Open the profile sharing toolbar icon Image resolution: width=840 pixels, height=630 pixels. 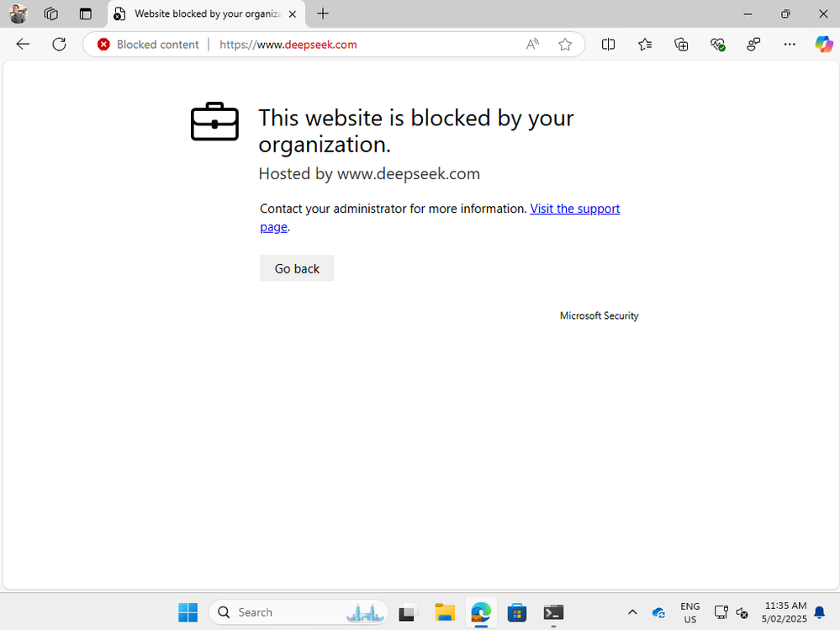point(753,45)
